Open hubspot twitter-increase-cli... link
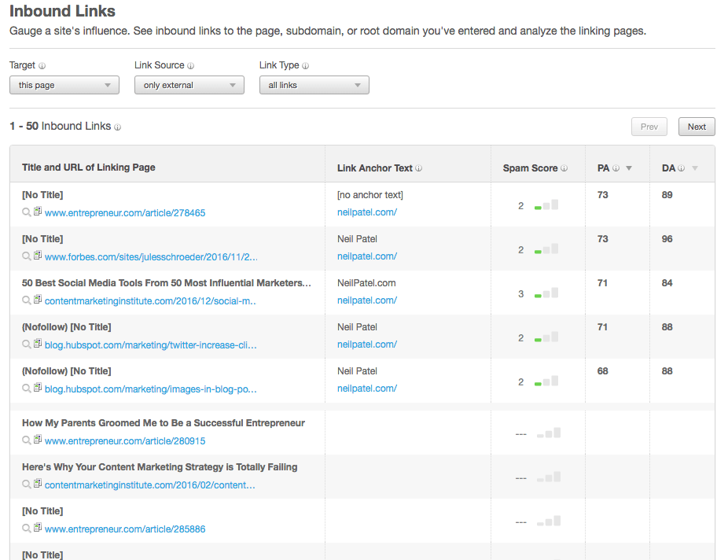This screenshot has width=728, height=560. coord(150,345)
